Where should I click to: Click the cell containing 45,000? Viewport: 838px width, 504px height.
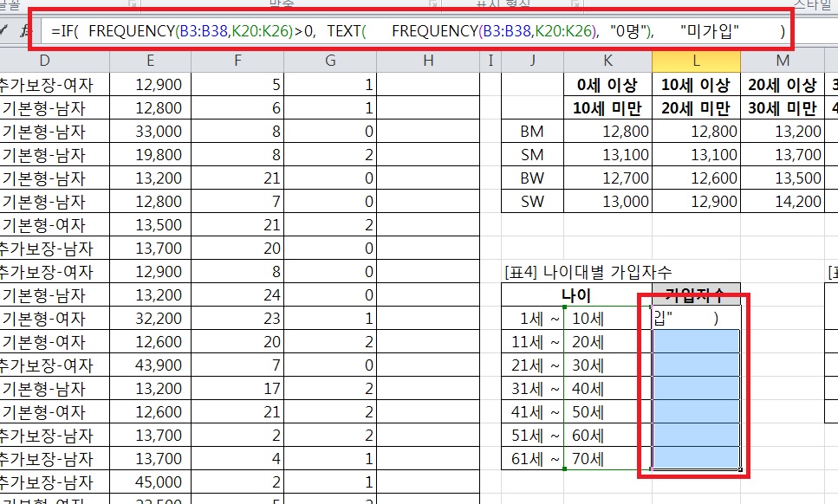pyautogui.click(x=158, y=481)
